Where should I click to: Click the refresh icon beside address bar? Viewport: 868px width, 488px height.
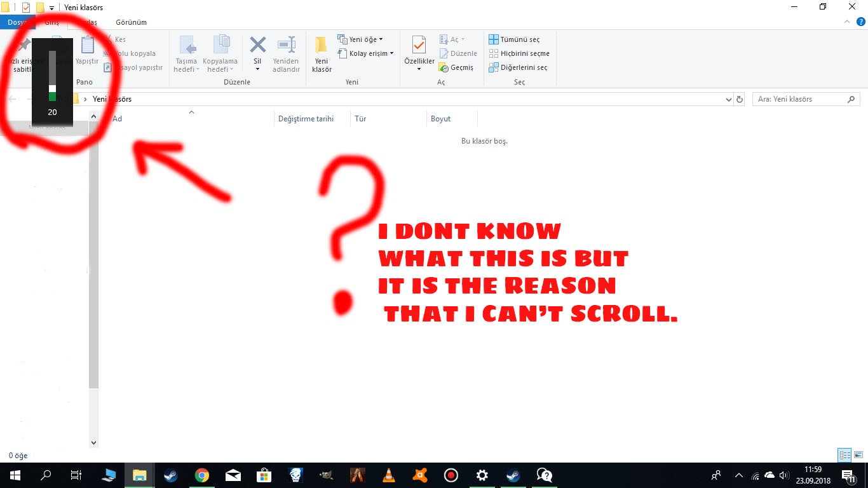click(739, 99)
